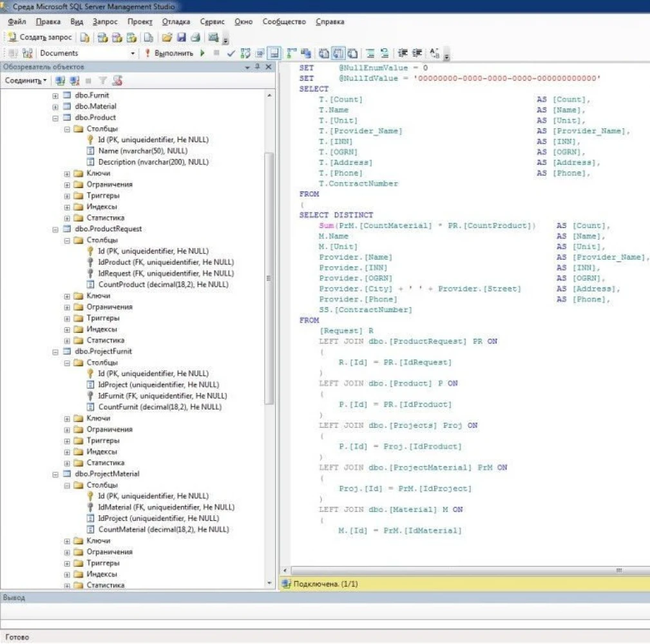Close the Object Explorer panel

269,67
